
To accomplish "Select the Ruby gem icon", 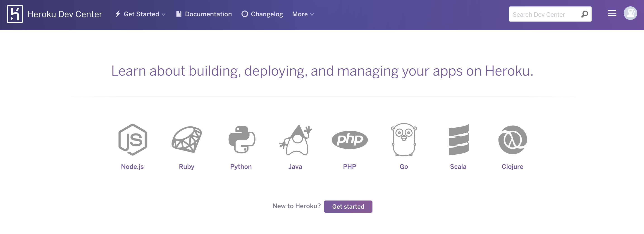I will [186, 139].
